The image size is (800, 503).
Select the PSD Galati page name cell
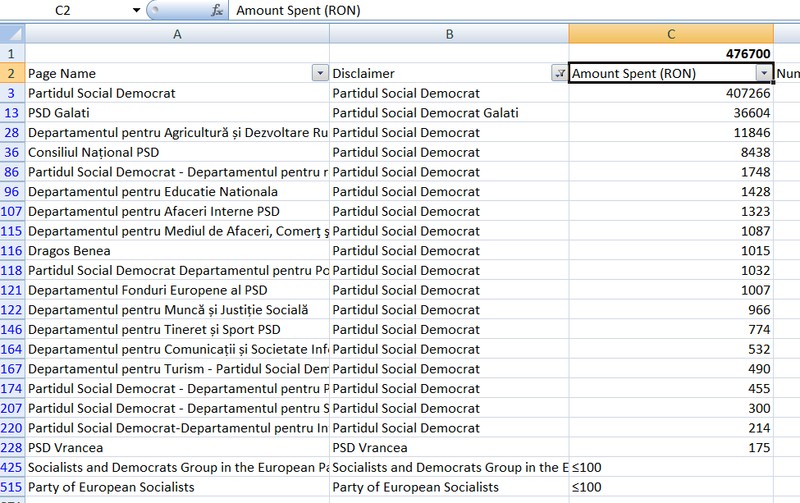click(x=177, y=113)
